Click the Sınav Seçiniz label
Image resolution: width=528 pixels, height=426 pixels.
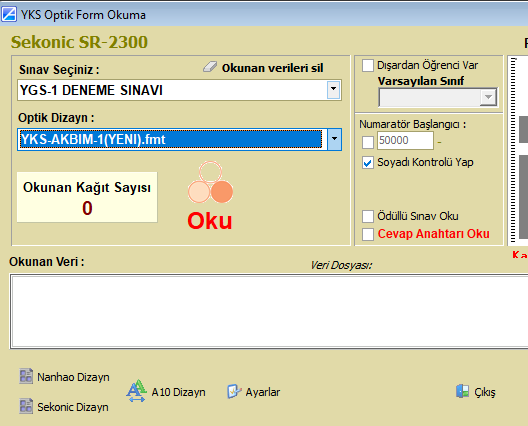tap(59, 70)
